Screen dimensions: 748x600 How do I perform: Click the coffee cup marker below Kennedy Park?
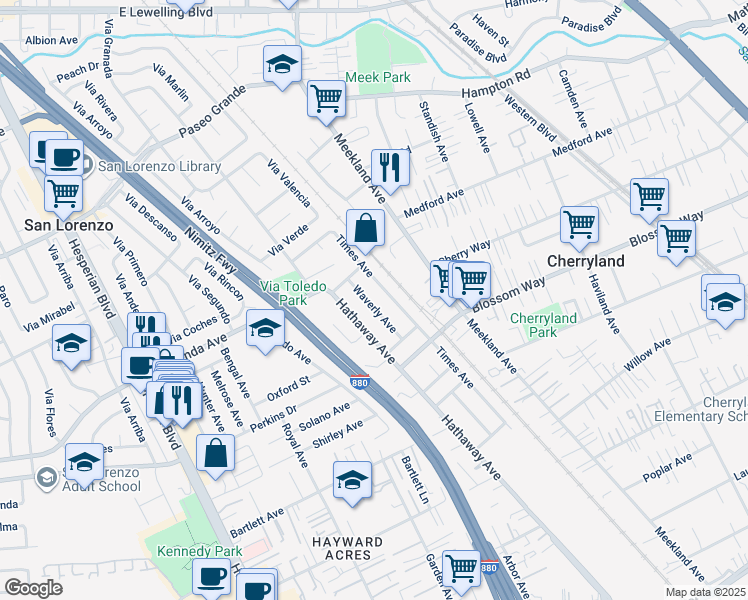tap(212, 577)
